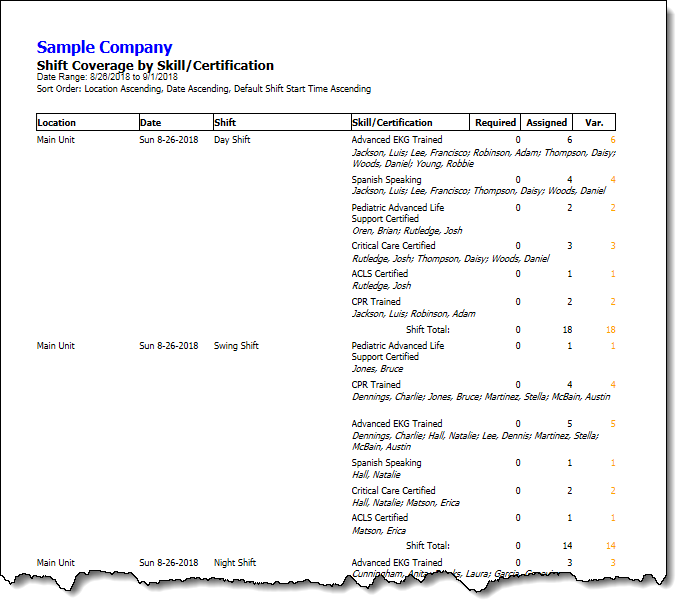Click the Assigned column header
This screenshot has width=682, height=615.
547,123
